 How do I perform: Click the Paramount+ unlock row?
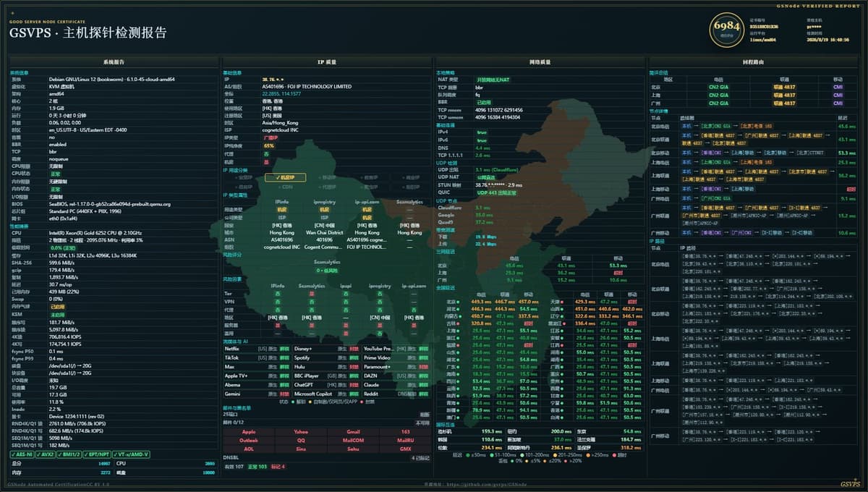click(x=396, y=367)
